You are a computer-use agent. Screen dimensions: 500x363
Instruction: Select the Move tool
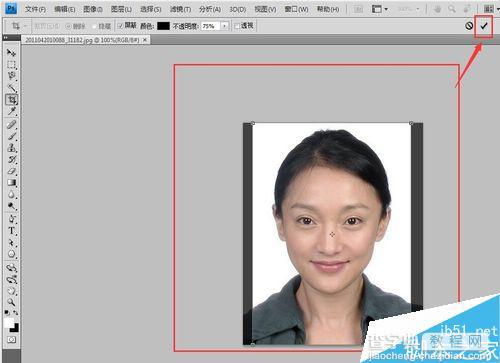[x=11, y=53]
